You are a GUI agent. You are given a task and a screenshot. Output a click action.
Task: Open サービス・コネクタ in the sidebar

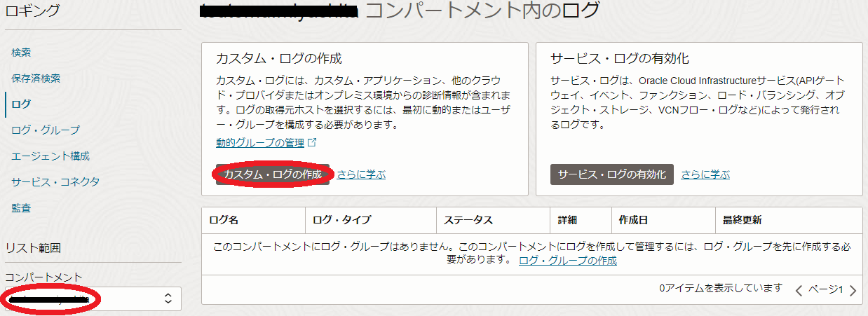coord(55,182)
